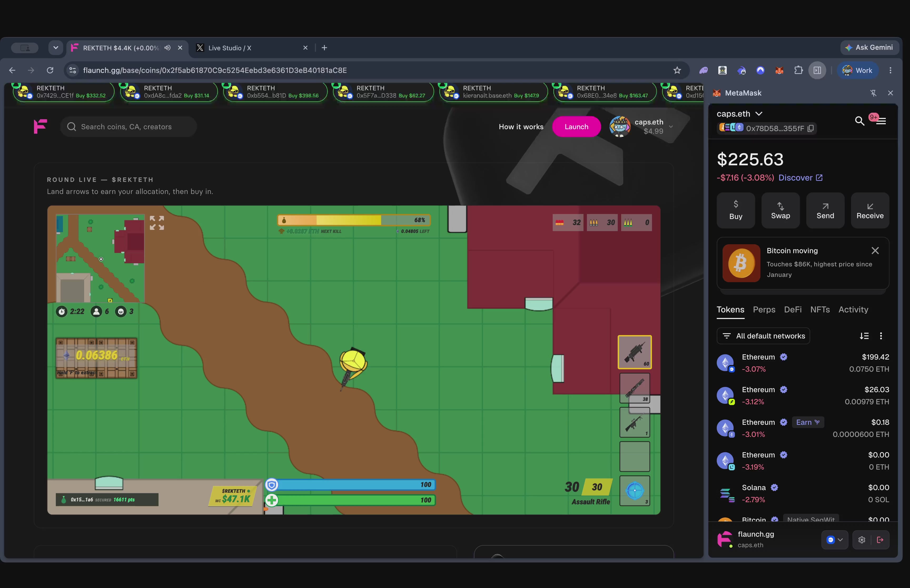Open MetaMask token sort options
The width and height of the screenshot is (910, 588).
pyautogui.click(x=864, y=336)
